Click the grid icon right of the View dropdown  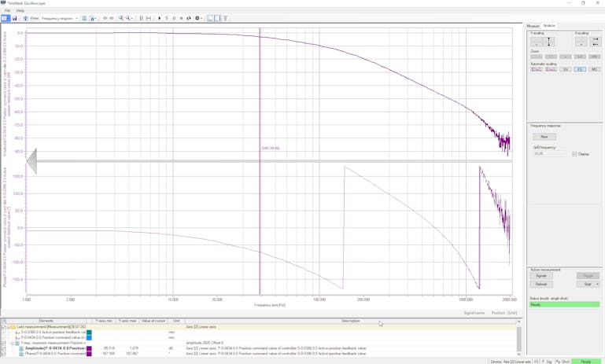pos(84,18)
